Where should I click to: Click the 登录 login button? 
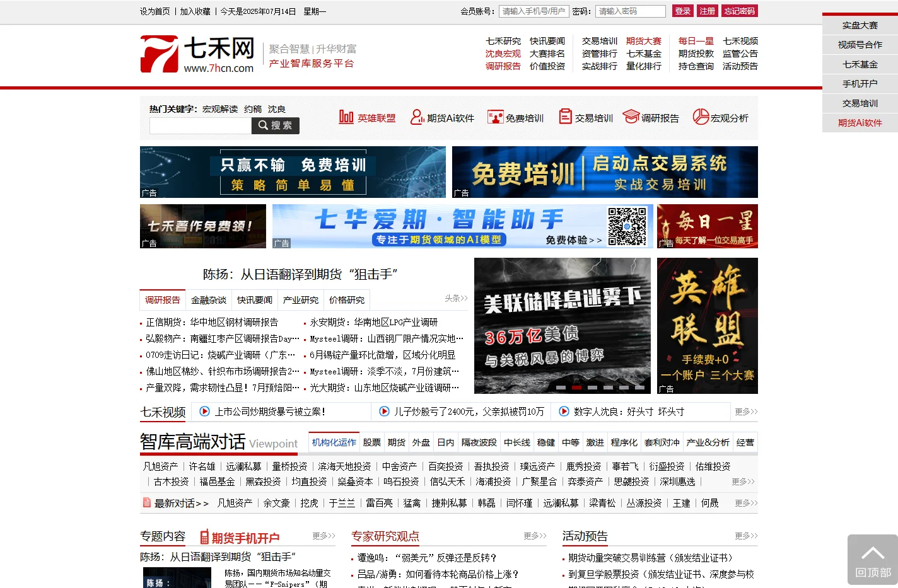(x=683, y=11)
